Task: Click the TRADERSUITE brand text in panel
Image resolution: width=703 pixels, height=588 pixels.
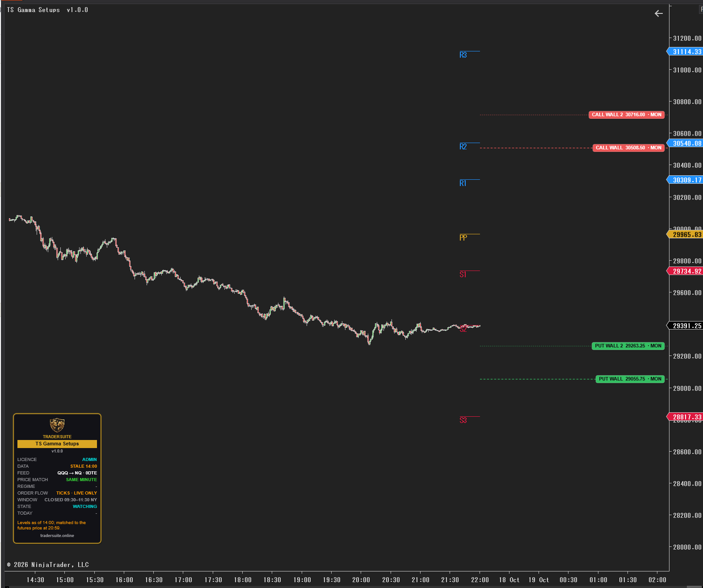Action: click(x=57, y=437)
